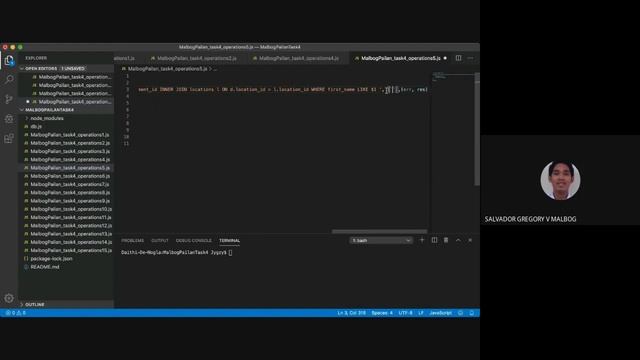This screenshot has height=360, width=640.
Task: Open MalbogPailan_task4_operations15.js in explorer
Action: click(70, 250)
